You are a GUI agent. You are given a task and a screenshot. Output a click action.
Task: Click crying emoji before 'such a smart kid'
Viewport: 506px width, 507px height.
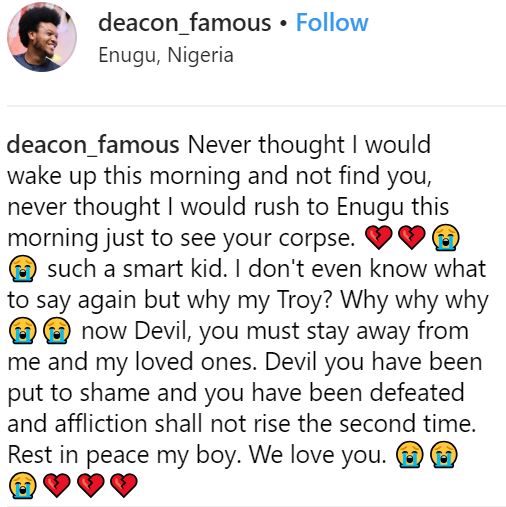[22, 269]
